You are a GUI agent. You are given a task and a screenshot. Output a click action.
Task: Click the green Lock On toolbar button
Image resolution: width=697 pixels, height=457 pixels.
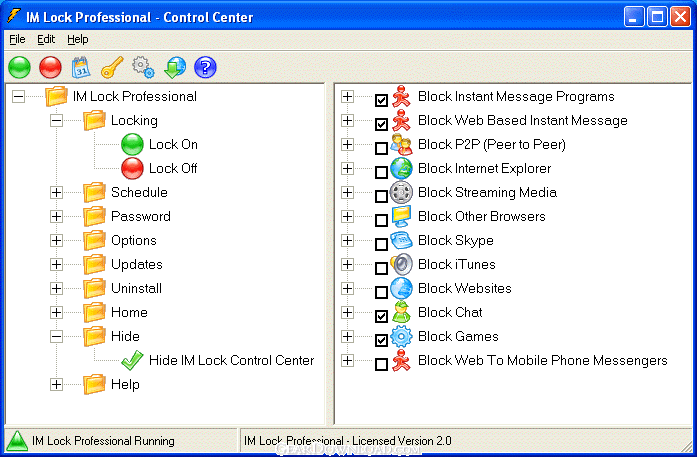pos(19,68)
